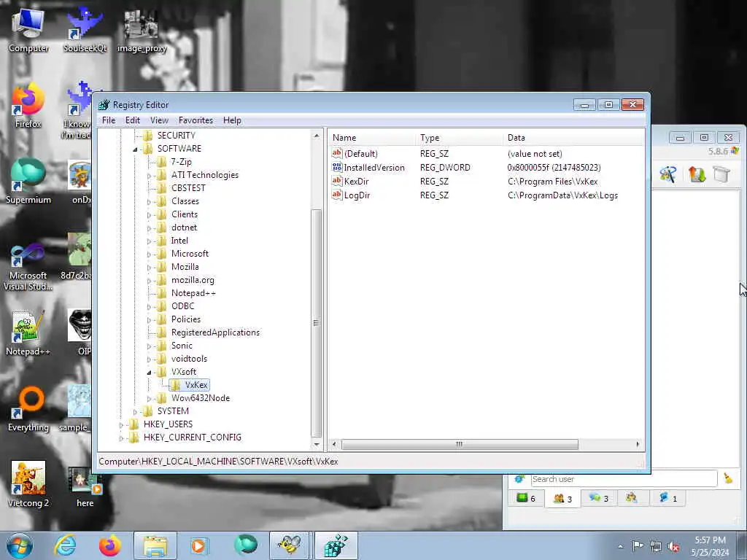Switch to the group icon tab without a number
Screen dimensions: 747x560
coord(632,498)
